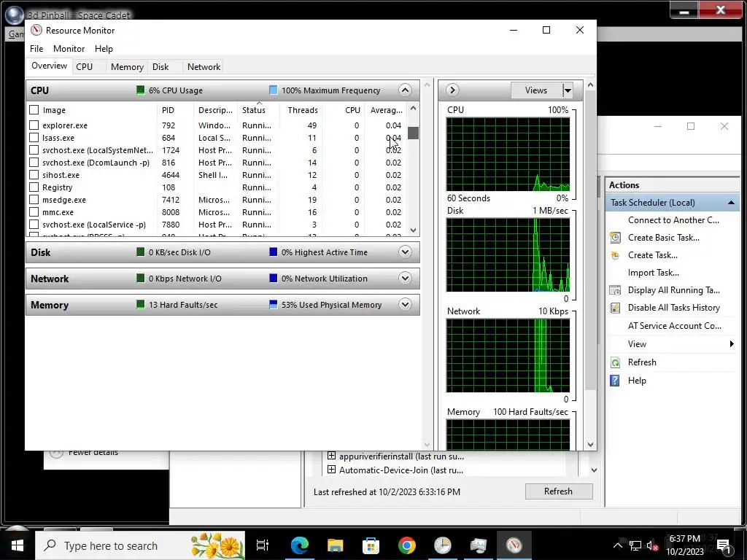Viewport: 747px width, 560px height.
Task: Open the notification center icon
Action: click(x=724, y=545)
